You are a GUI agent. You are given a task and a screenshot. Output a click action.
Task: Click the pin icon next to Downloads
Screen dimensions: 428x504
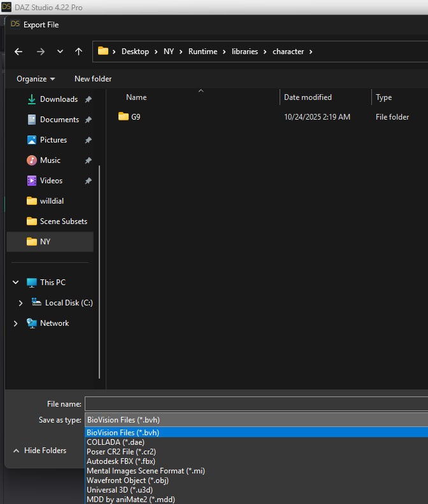point(88,99)
